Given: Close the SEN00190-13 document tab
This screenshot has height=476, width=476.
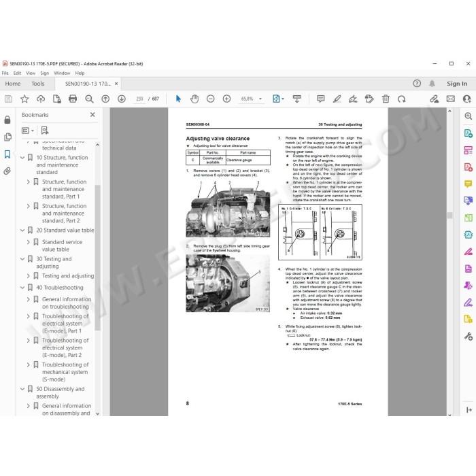Looking at the screenshot, I should tap(116, 84).
